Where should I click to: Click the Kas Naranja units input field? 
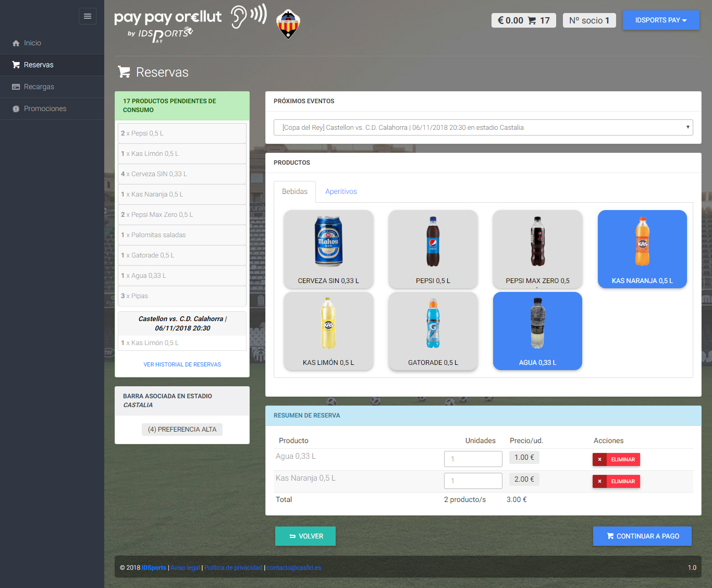tap(473, 481)
